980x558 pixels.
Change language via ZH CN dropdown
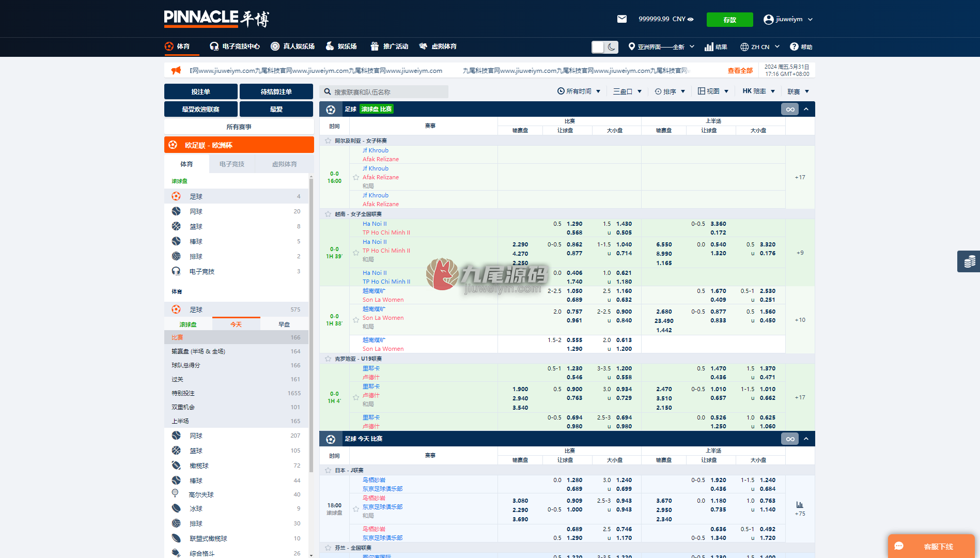pos(760,47)
